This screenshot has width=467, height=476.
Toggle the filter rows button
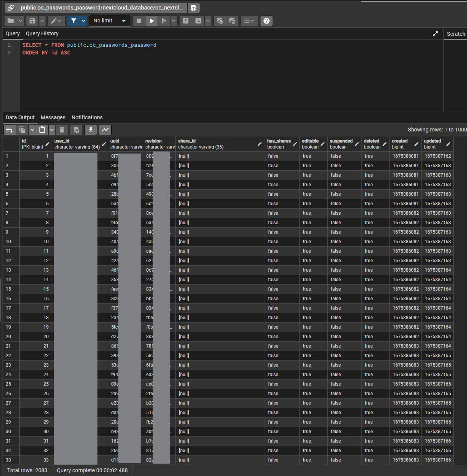click(x=74, y=21)
